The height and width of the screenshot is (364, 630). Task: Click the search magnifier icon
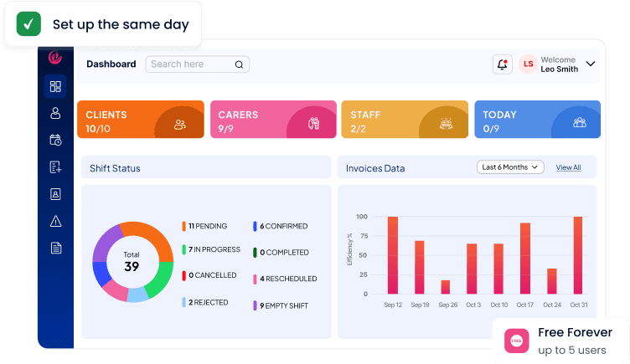click(239, 64)
